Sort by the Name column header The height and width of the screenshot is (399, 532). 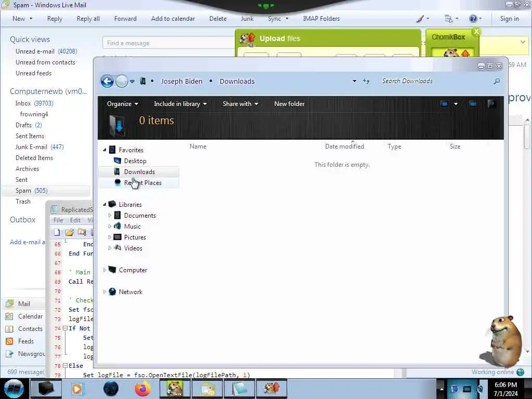coord(198,147)
